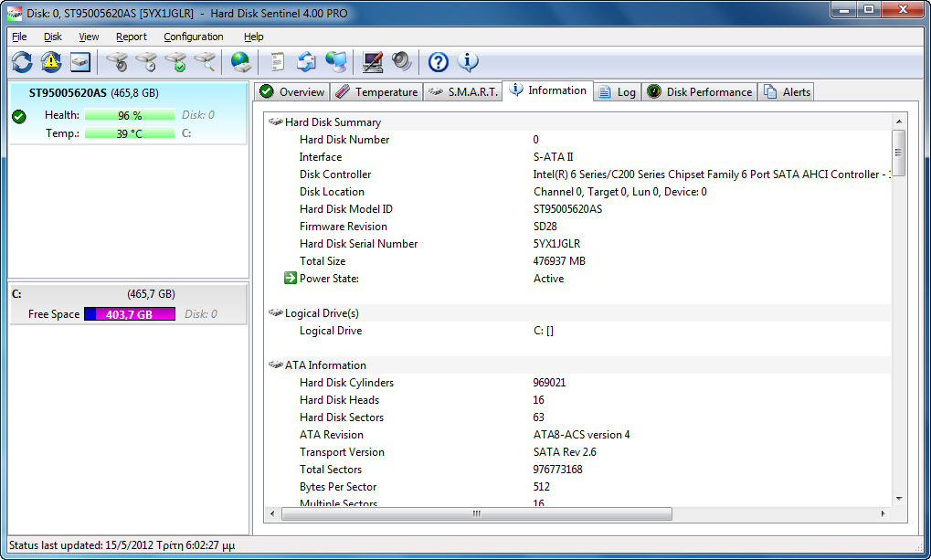Click the globe and monitor toolbar icon
The height and width of the screenshot is (560, 931).
pos(336,62)
